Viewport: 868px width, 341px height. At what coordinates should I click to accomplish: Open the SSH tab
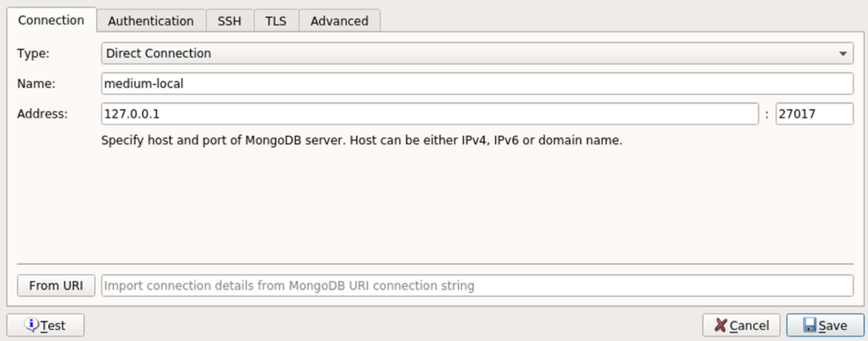pyautogui.click(x=229, y=21)
